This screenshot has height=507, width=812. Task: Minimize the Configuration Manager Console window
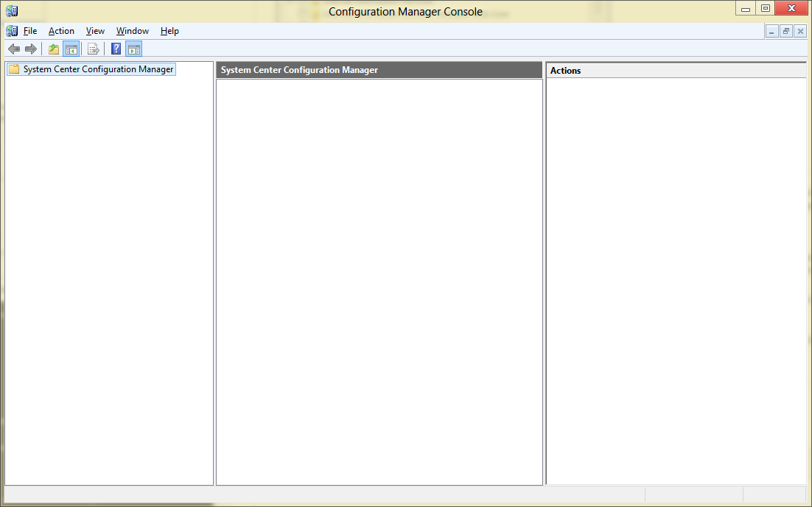click(746, 8)
